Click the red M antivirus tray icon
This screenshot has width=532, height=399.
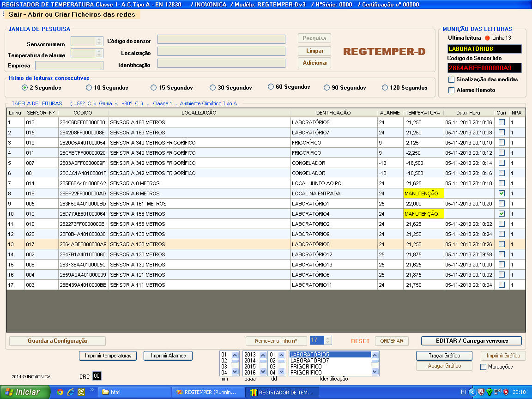(x=481, y=392)
